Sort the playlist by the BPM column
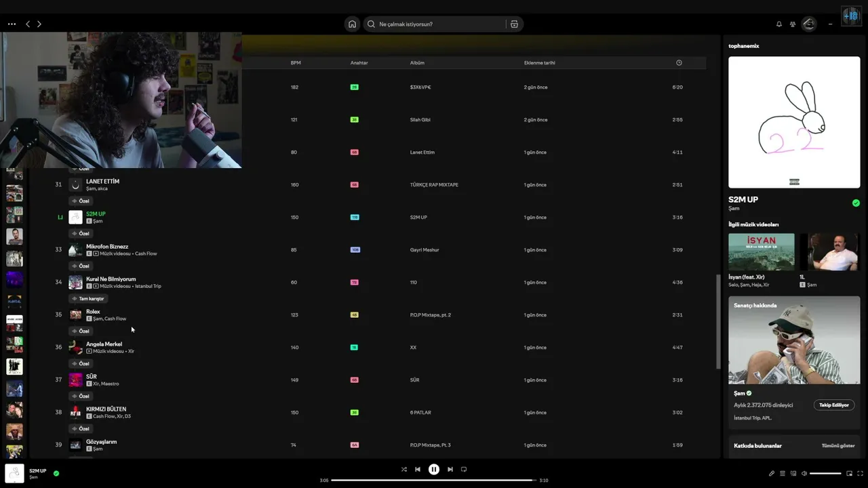The height and width of the screenshot is (488, 868). tap(296, 62)
